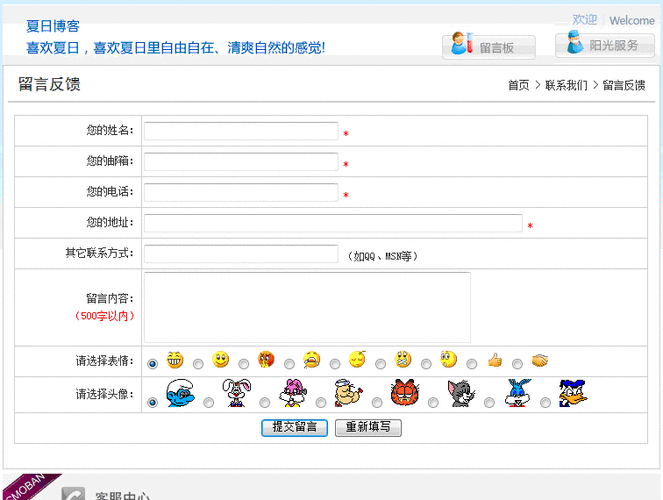663x500 pixels.
Task: Select radio button for handshake emoticon
Action: coord(517,363)
